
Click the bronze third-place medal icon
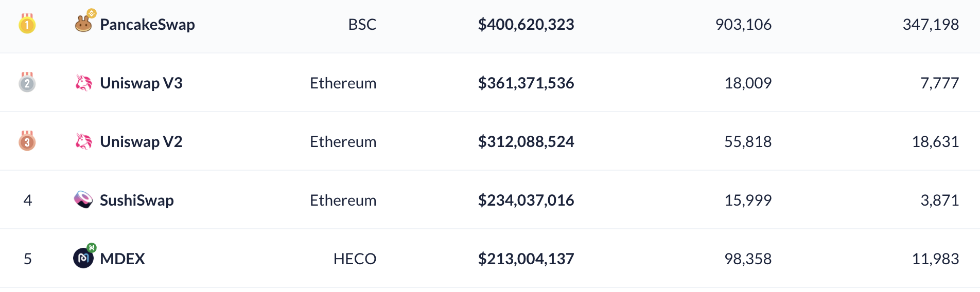(27, 141)
